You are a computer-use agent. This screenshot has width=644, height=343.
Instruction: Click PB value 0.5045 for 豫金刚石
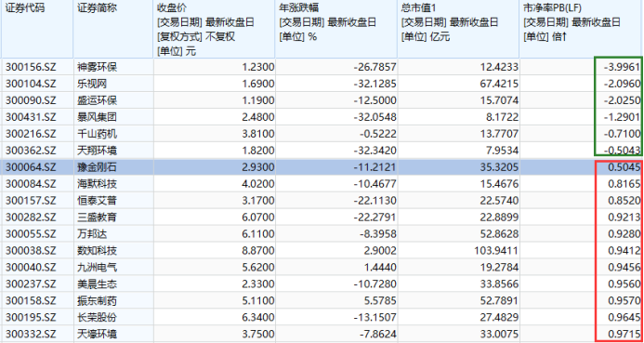[625, 167]
